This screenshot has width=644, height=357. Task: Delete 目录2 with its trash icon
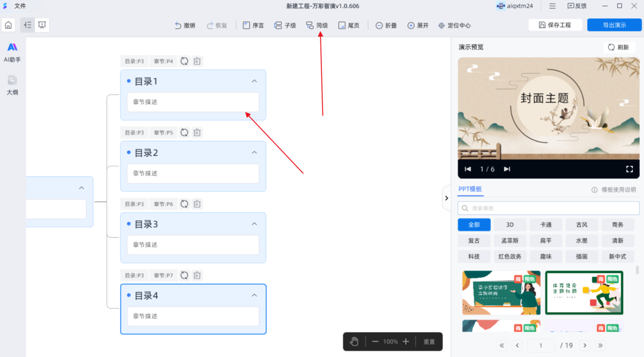197,132
